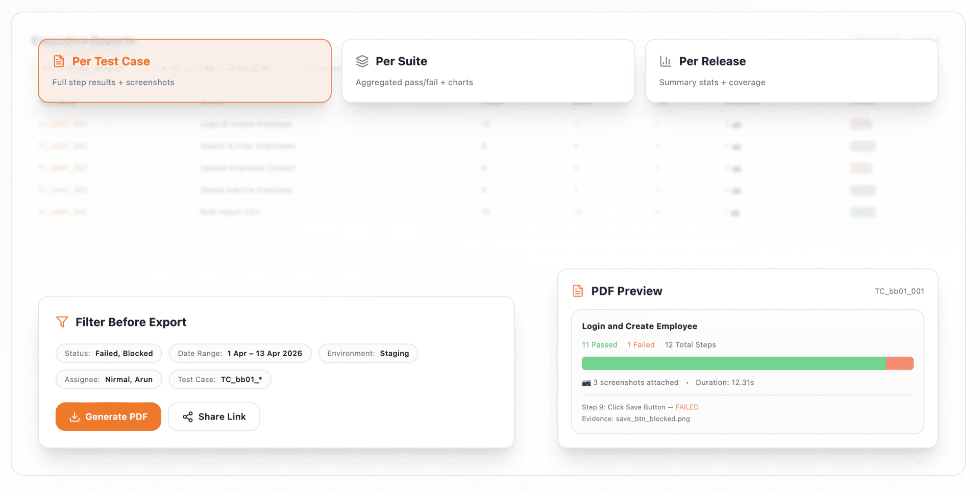
Task: Toggle the Failed, Blocked status filter
Action: 108,353
